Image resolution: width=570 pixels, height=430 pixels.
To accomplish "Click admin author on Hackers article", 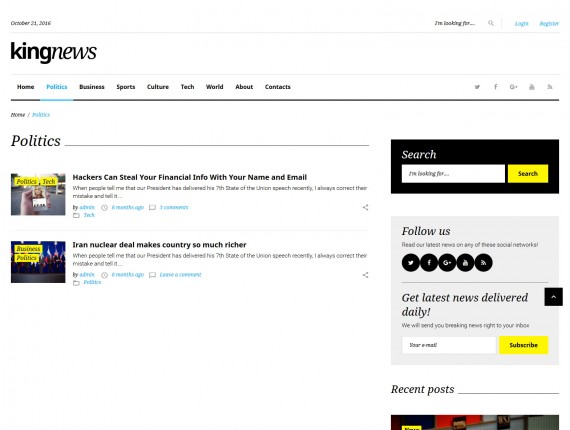I will coord(87,207).
